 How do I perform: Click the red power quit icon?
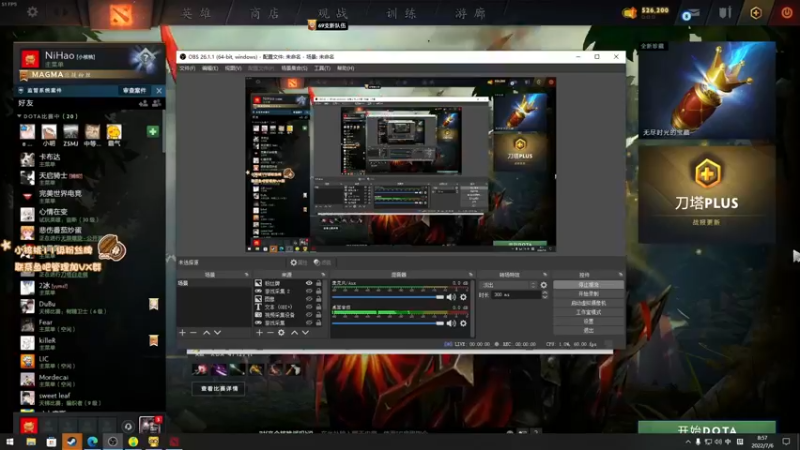787,13
